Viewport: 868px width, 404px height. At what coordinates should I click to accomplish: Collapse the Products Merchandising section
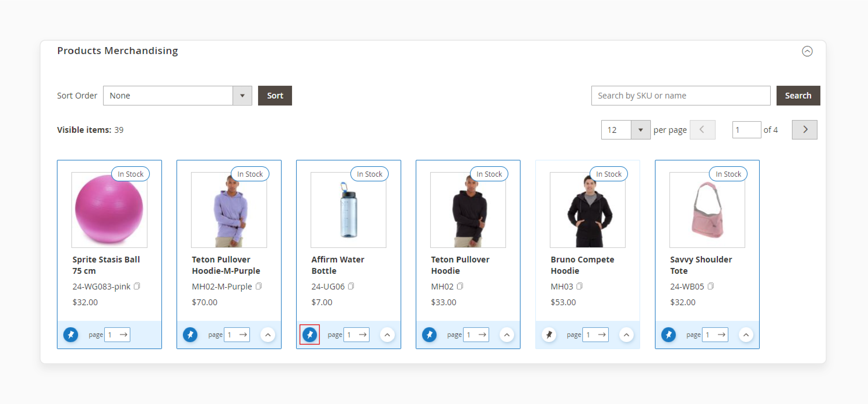[807, 51]
